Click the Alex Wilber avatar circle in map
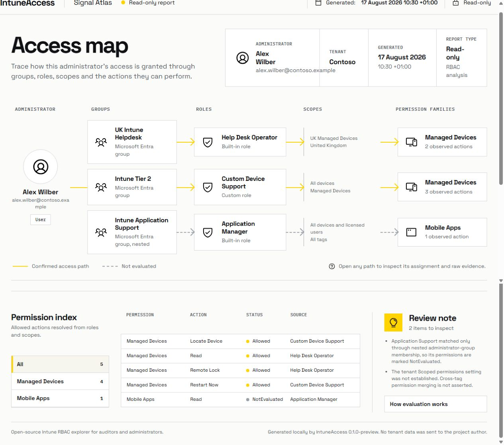The image size is (504, 445). pyautogui.click(x=41, y=167)
